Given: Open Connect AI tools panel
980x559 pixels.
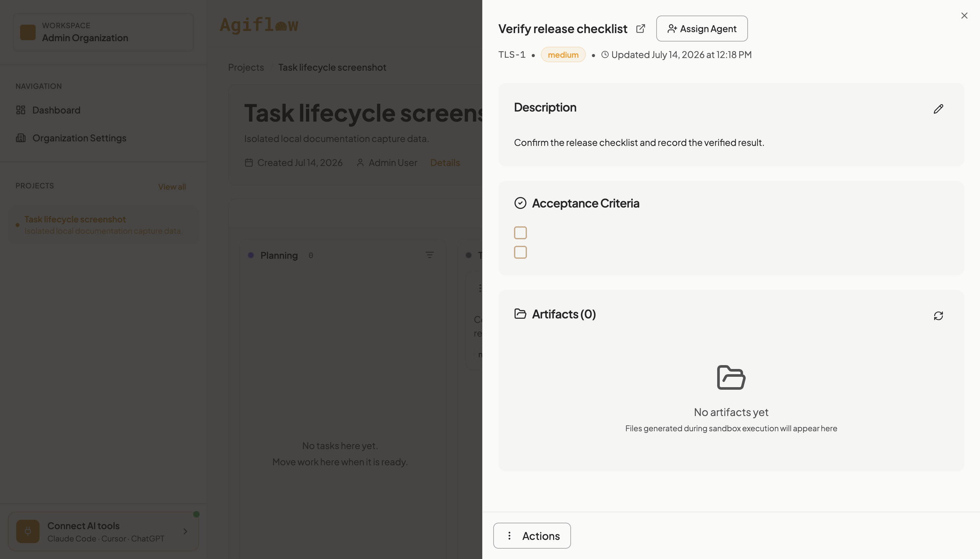Looking at the screenshot, I should (x=103, y=531).
